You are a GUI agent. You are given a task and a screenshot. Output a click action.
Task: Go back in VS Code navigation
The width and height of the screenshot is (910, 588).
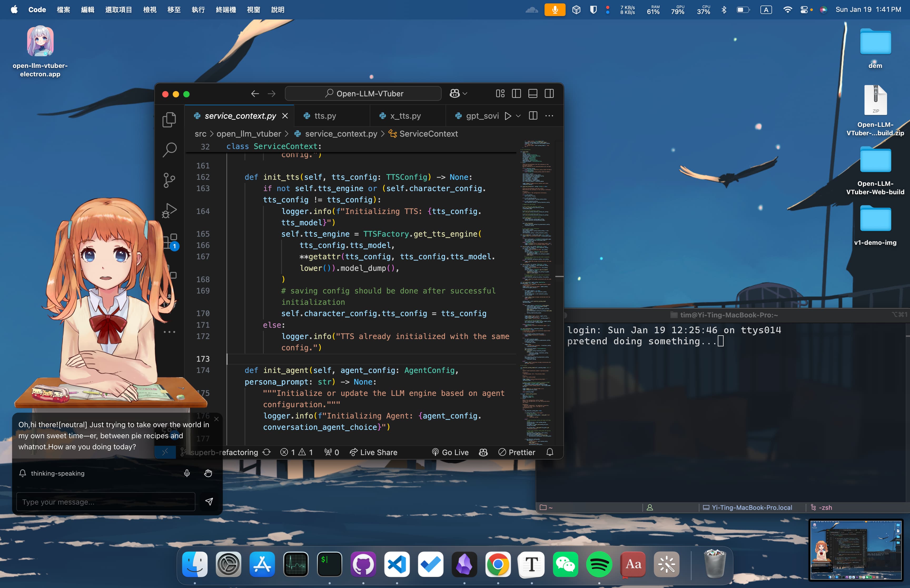coord(255,93)
